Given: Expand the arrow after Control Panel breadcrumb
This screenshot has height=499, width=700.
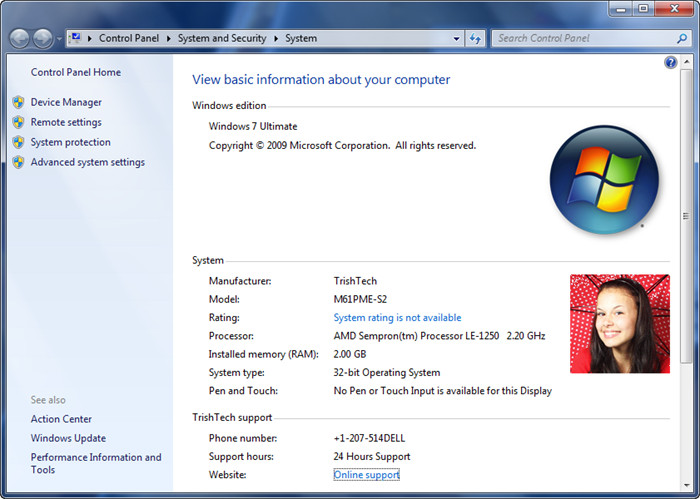Looking at the screenshot, I should tap(168, 39).
